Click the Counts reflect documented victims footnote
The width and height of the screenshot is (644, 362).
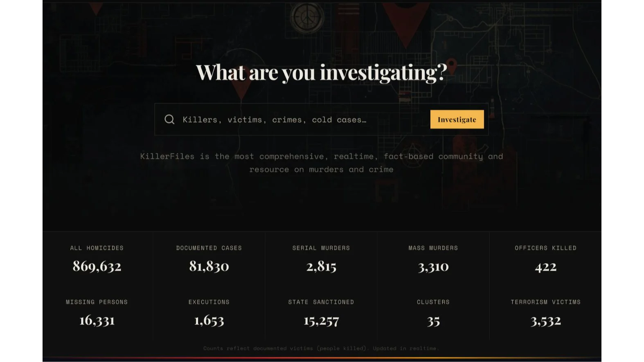coord(321,349)
